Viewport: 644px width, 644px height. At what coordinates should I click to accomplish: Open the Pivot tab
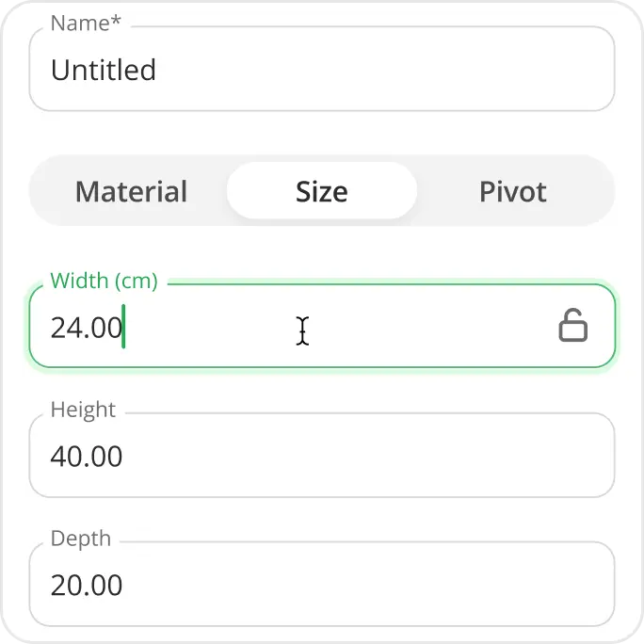[512, 191]
